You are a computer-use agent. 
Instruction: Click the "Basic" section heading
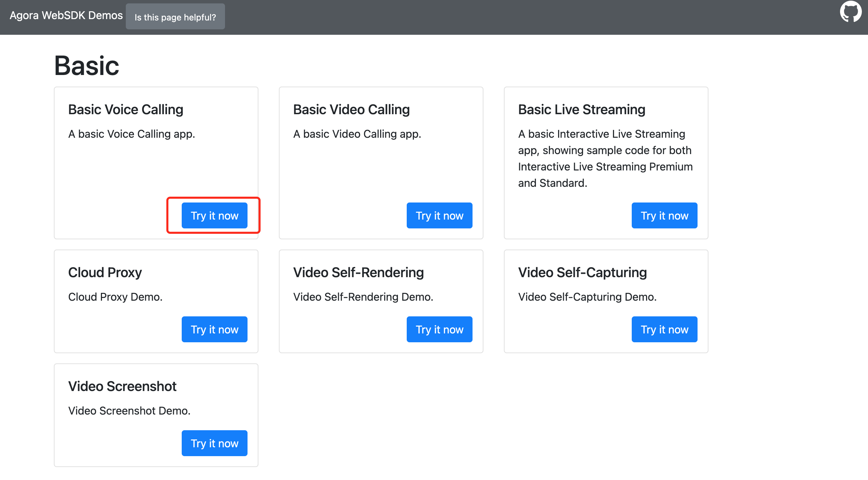tap(87, 66)
